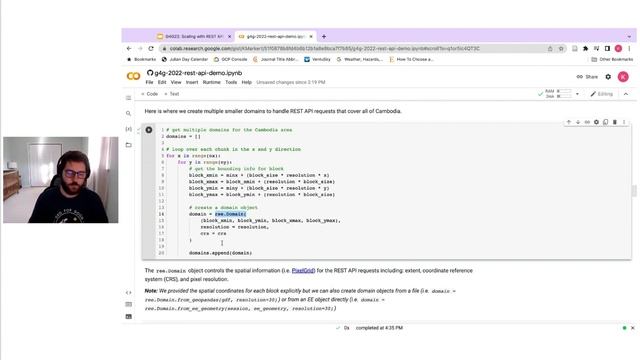Open Colab settings gear icon
This screenshot has width=640, height=360.
point(608,77)
